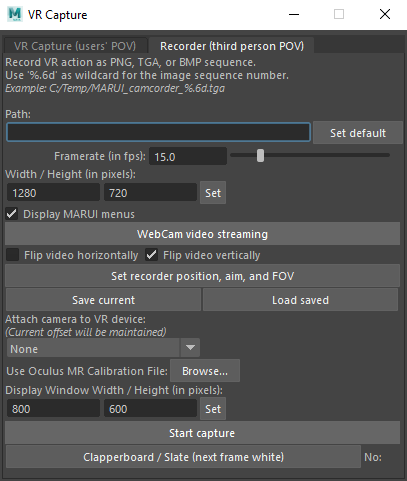Click Save current button
The width and height of the screenshot is (407, 481).
103,300
